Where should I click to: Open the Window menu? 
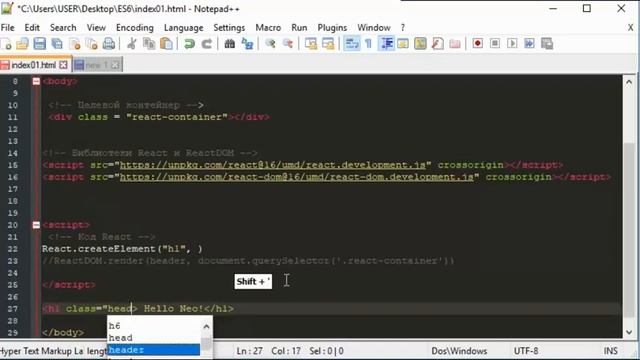tap(374, 28)
